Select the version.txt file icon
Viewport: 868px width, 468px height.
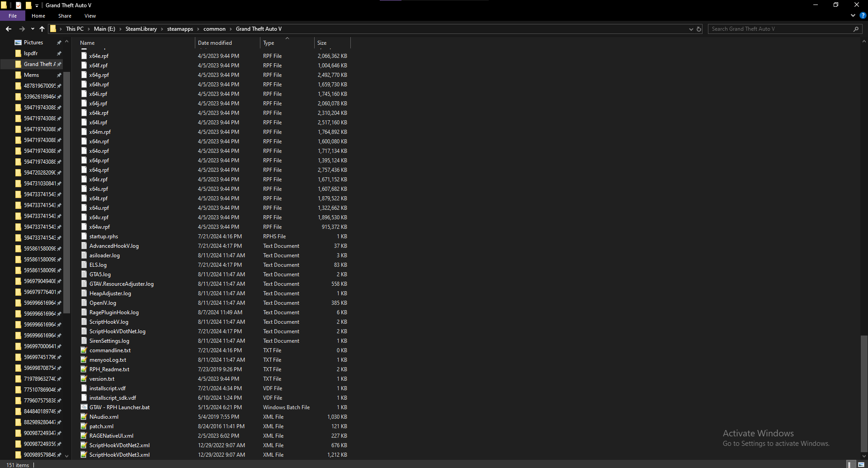click(x=84, y=379)
